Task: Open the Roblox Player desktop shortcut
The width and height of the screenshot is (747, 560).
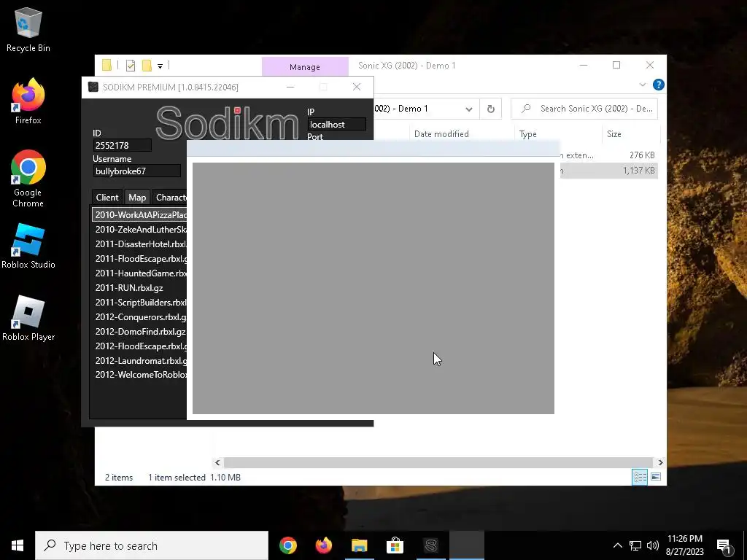Action: (x=28, y=318)
